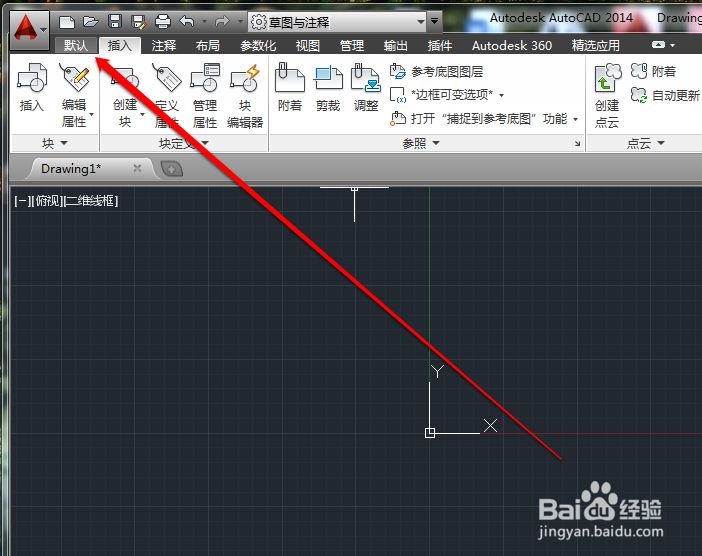Image resolution: width=702 pixels, height=556 pixels.
Task: Expand the Edit Attribute dropdown arrow
Action: [91, 114]
